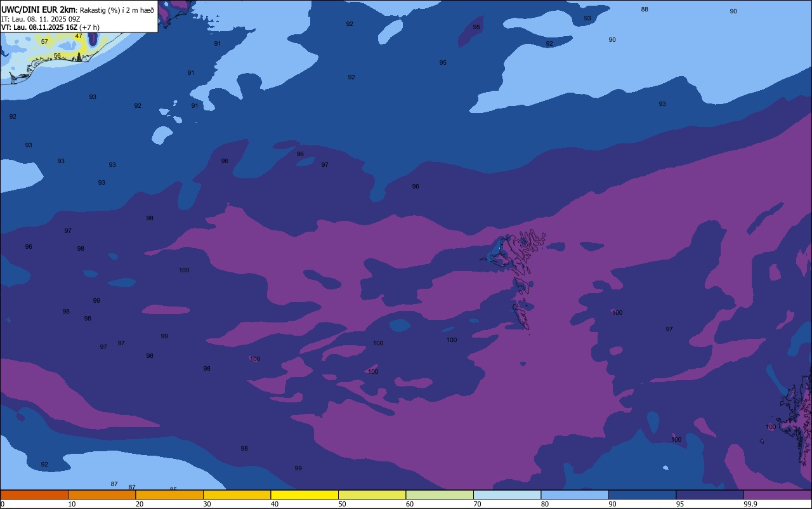The height and width of the screenshot is (509, 812).
Task: Click the humidity value 57 over Iceland
Action: (x=44, y=42)
